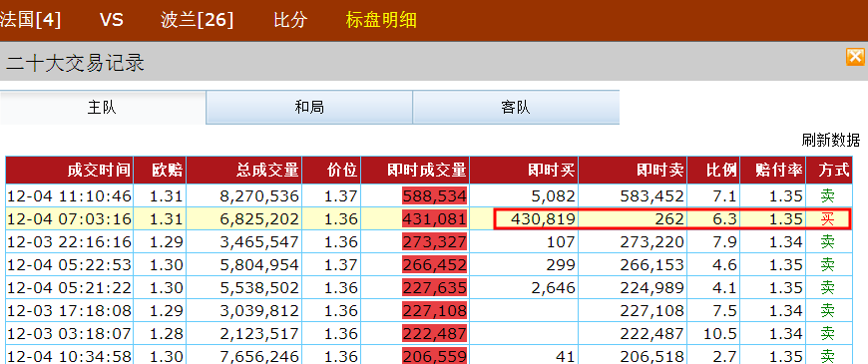The width and height of the screenshot is (868, 364).
Task: Click the 即时买 column header
Action: [524, 171]
